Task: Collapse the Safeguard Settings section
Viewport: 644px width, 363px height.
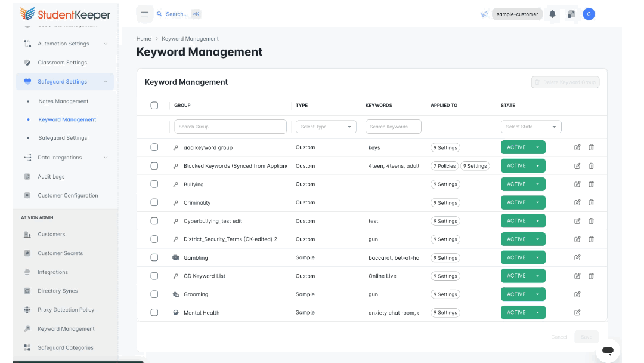Action: [x=66, y=81]
